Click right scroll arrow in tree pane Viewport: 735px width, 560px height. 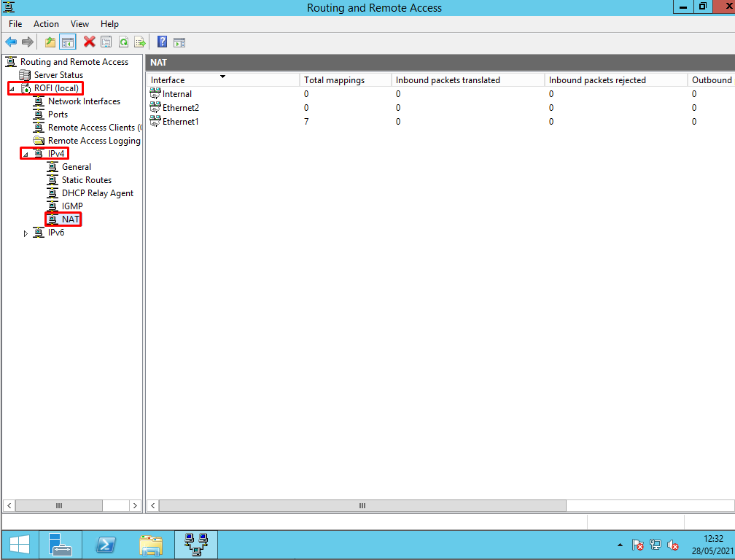(135, 505)
